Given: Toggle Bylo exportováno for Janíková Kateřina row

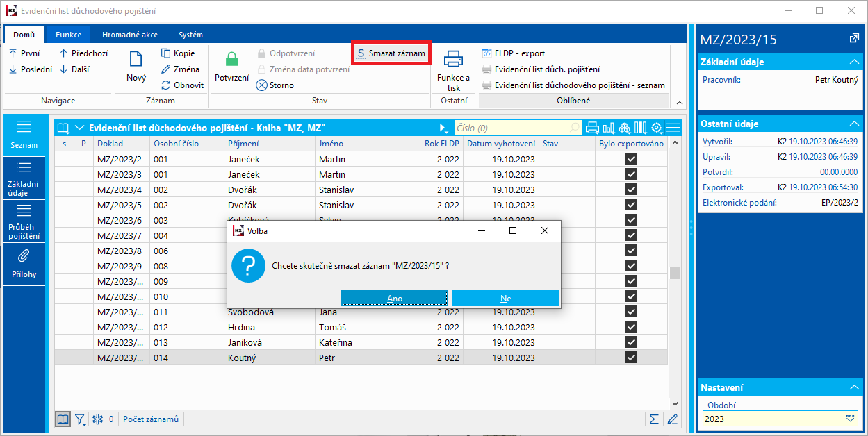Looking at the screenshot, I should (x=631, y=342).
